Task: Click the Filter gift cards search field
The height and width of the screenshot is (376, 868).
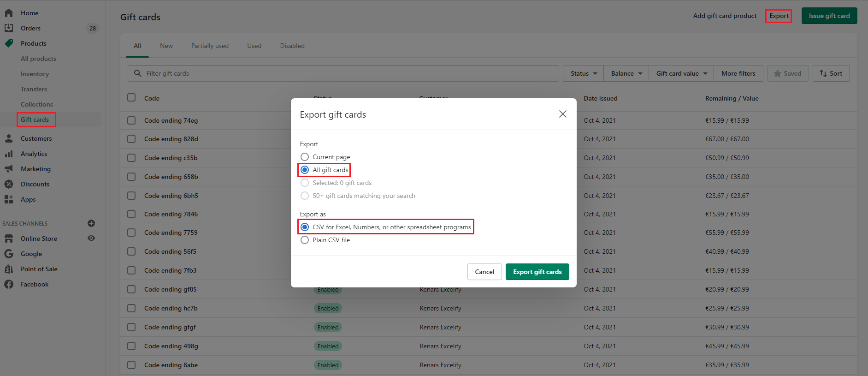Action: 346,73
